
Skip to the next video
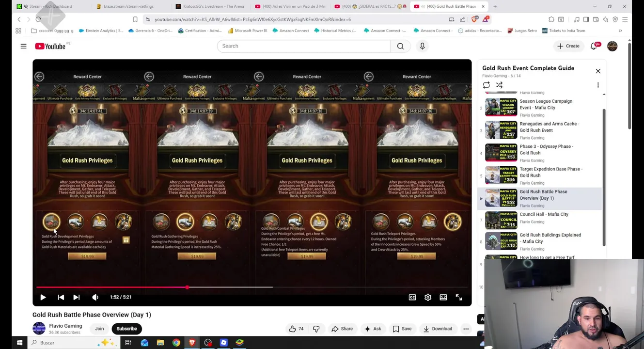[76, 297]
